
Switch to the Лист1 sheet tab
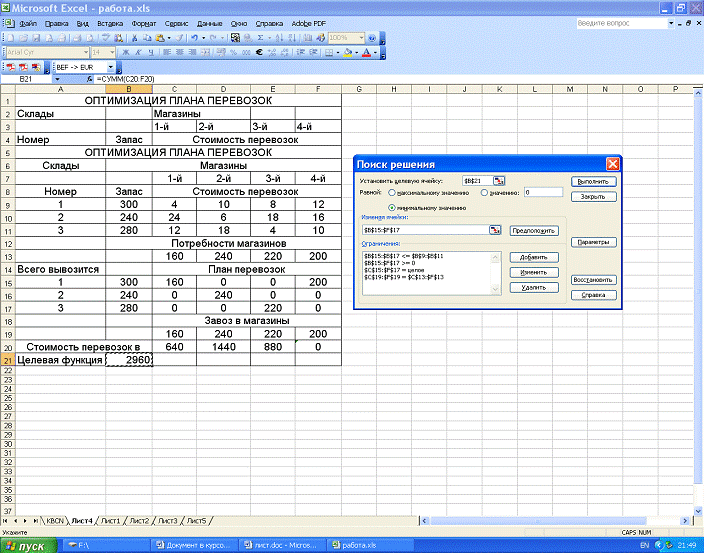[110, 521]
